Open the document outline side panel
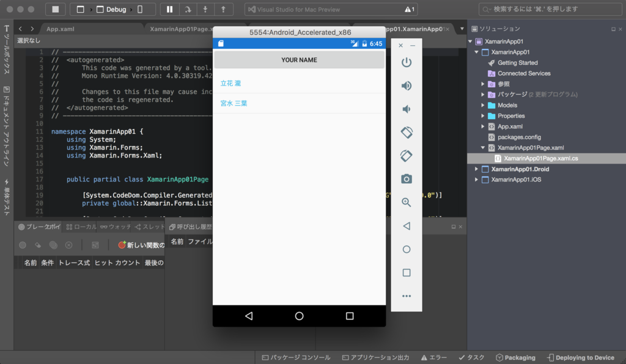The image size is (626, 364). point(6,126)
